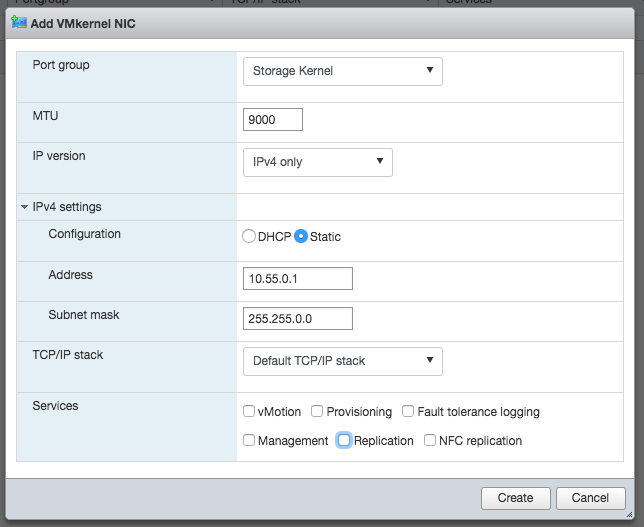Click the Configuration label
The image size is (644, 527).
click(x=85, y=234)
